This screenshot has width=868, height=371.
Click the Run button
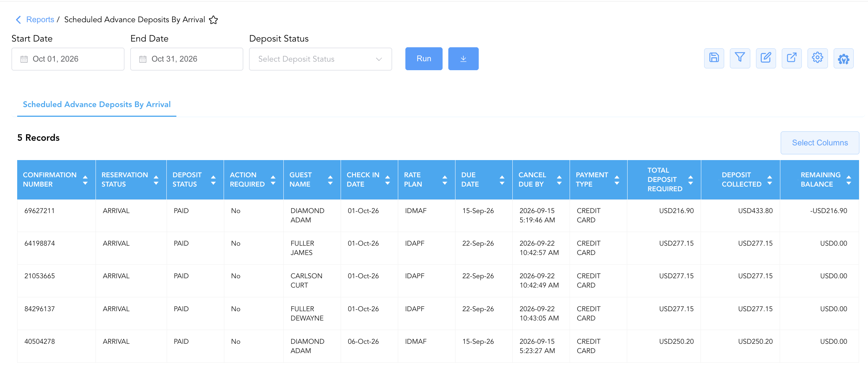pyautogui.click(x=424, y=59)
